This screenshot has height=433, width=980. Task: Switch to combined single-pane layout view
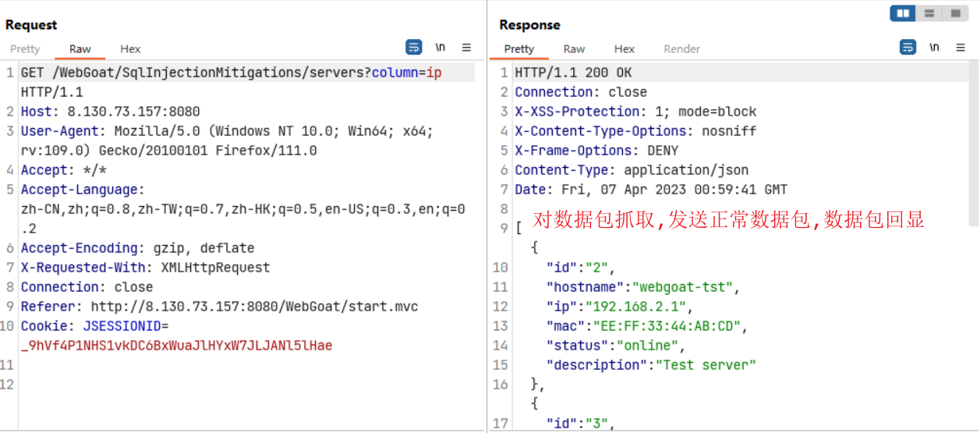[954, 13]
